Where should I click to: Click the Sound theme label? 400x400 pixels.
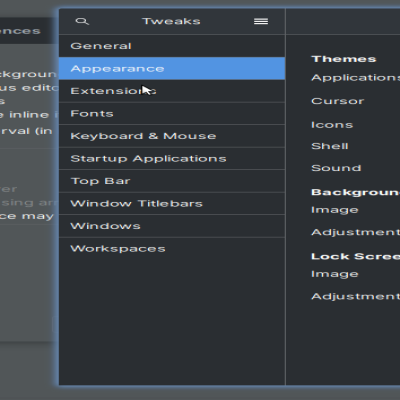(336, 168)
